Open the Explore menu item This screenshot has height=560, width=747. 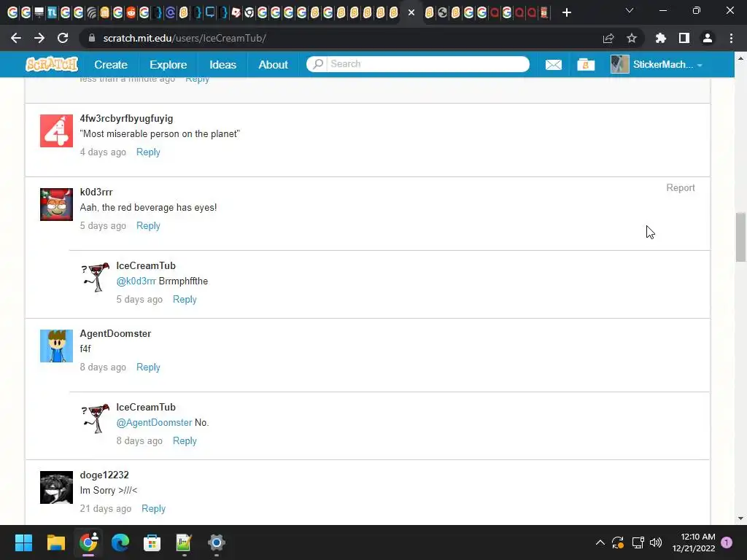point(169,64)
